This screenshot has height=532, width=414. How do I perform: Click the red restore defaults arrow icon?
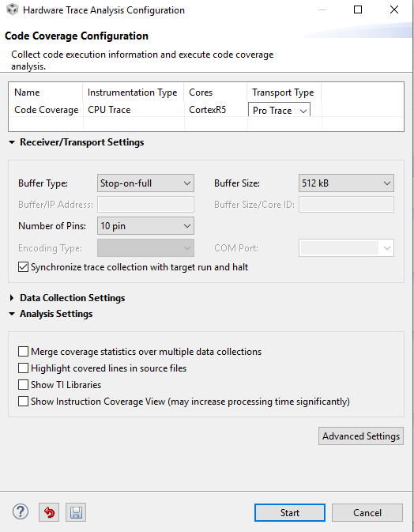pyautogui.click(x=49, y=512)
